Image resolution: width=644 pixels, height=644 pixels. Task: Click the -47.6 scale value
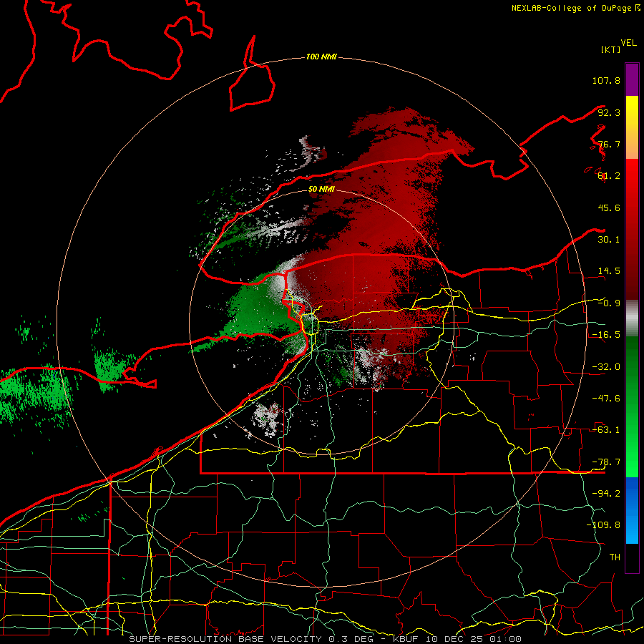click(x=606, y=399)
